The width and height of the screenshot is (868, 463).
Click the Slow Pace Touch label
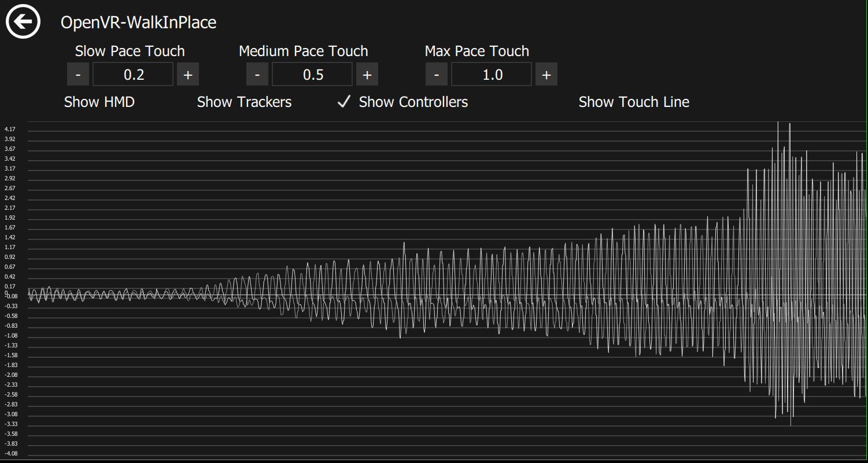pyautogui.click(x=130, y=51)
